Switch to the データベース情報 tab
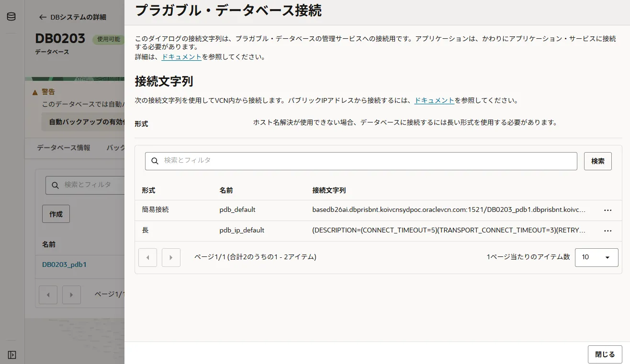630x364 pixels. [63, 148]
